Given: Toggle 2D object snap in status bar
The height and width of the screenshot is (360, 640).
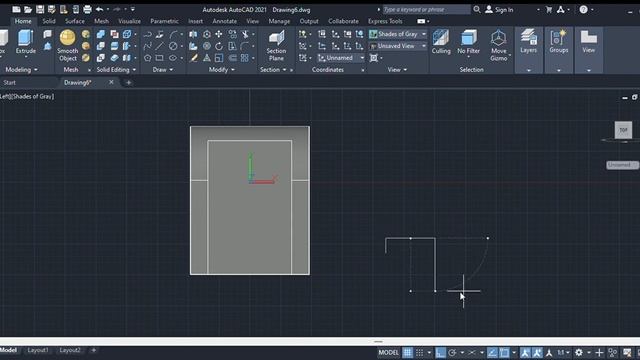Looking at the screenshot, I should (504, 352).
